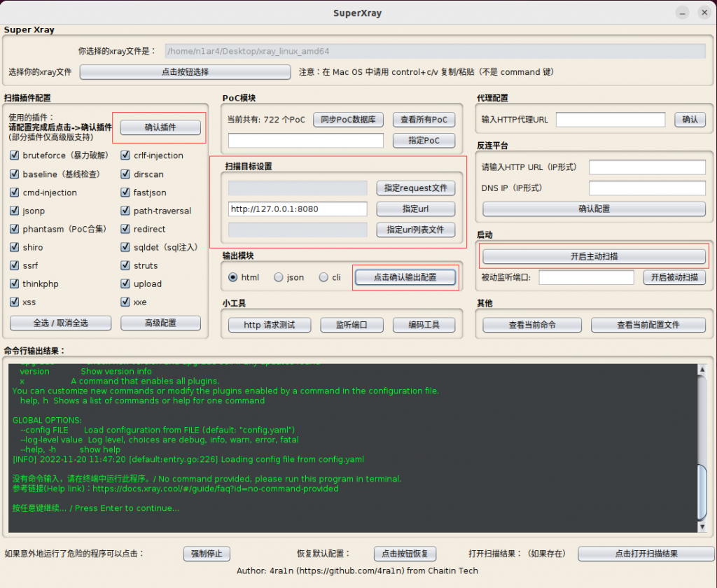Disable the sqldet (sql注入) plugin

coord(126,247)
